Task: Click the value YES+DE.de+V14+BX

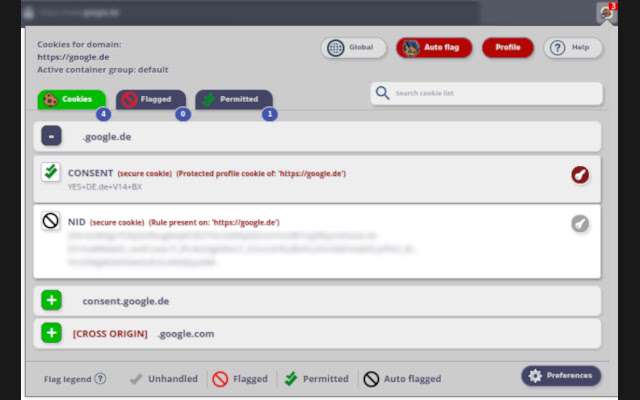Action: click(x=105, y=187)
